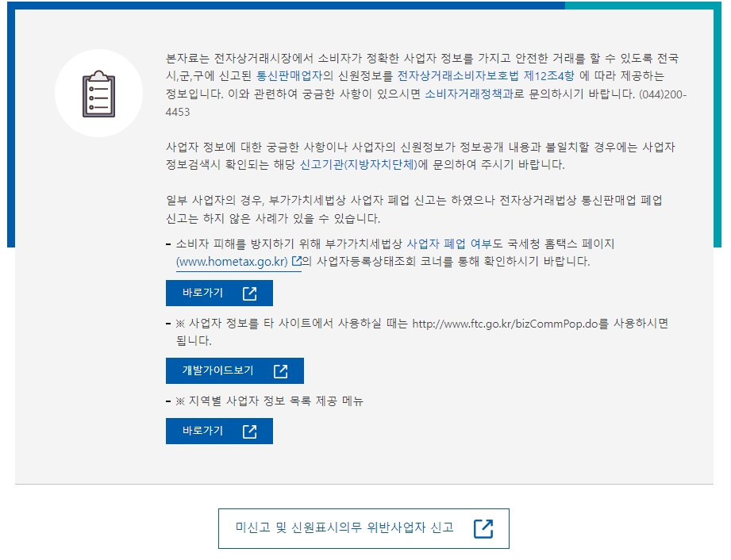Open the 사업자 폐업 여부 link
This screenshot has height=560, width=731.
(x=449, y=244)
